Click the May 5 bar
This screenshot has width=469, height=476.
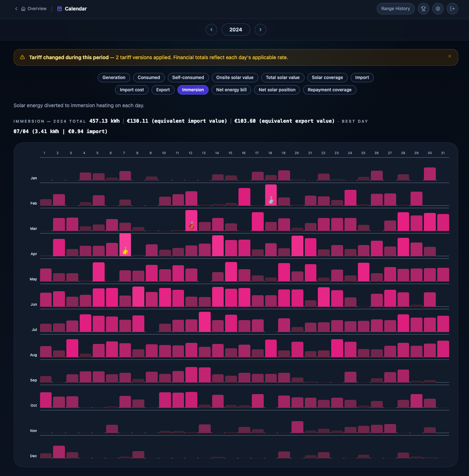click(x=98, y=272)
